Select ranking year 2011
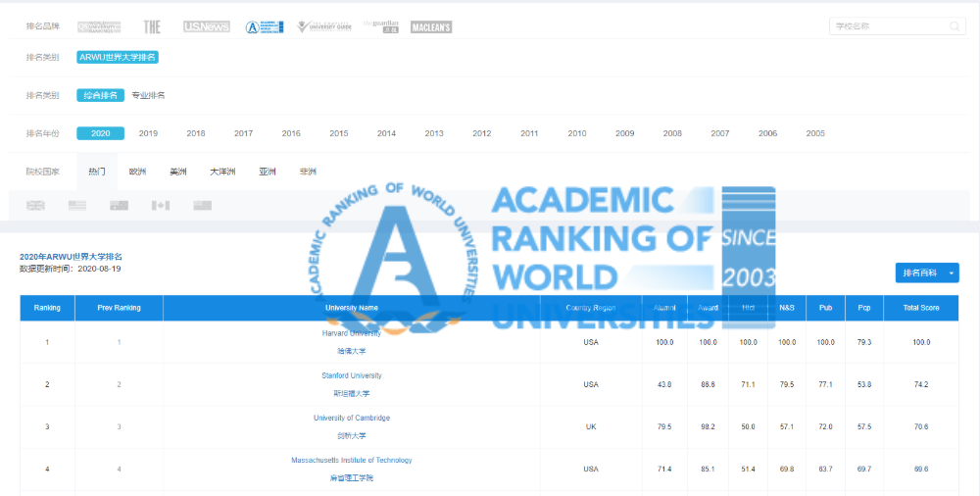This screenshot has width=980, height=496. [529, 133]
